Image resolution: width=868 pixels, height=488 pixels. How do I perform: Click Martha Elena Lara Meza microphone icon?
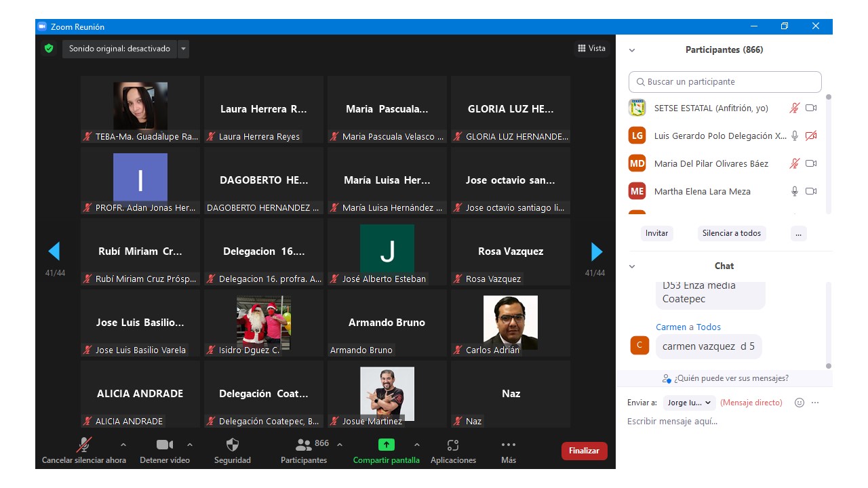tap(794, 191)
